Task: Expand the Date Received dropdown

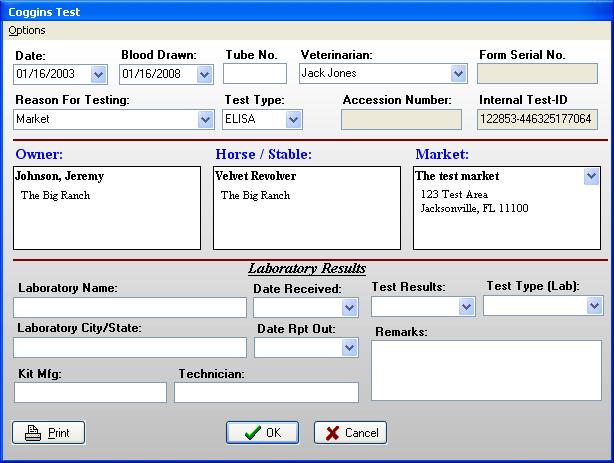Action: click(x=349, y=308)
